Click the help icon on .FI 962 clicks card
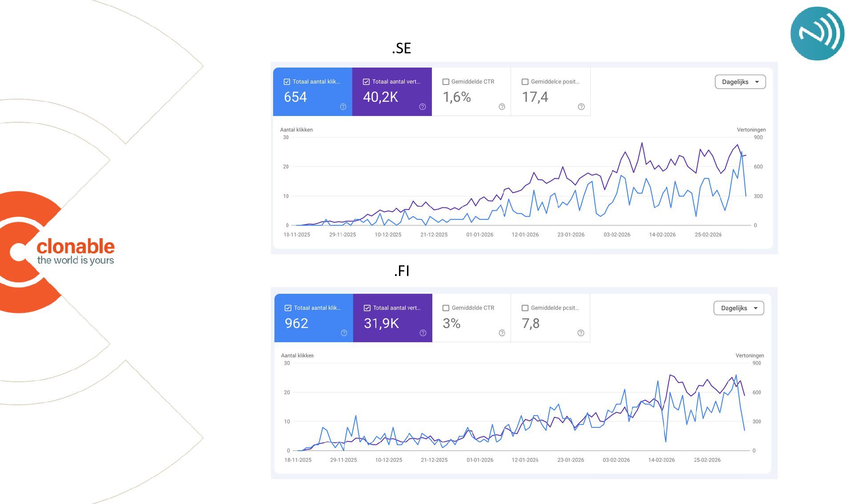 [x=344, y=333]
